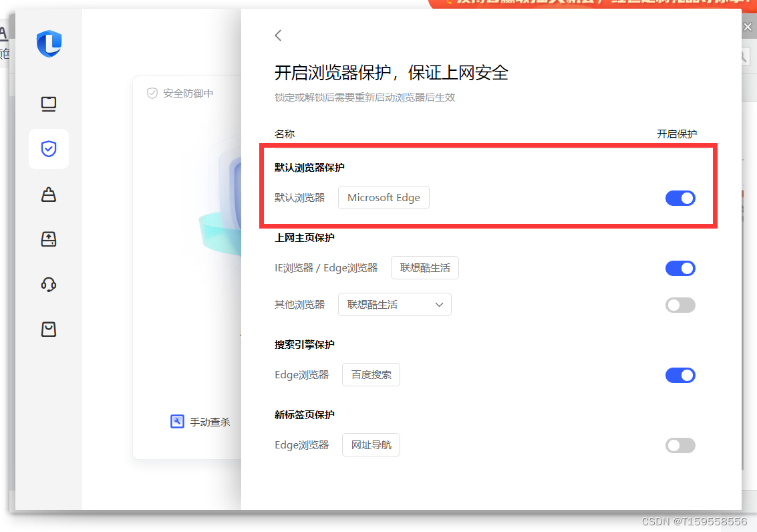Viewport: 757px width, 532px height.
Task: Toggle IE浏览器 / Edge浏览器 homepage protection switch
Action: pyautogui.click(x=680, y=269)
